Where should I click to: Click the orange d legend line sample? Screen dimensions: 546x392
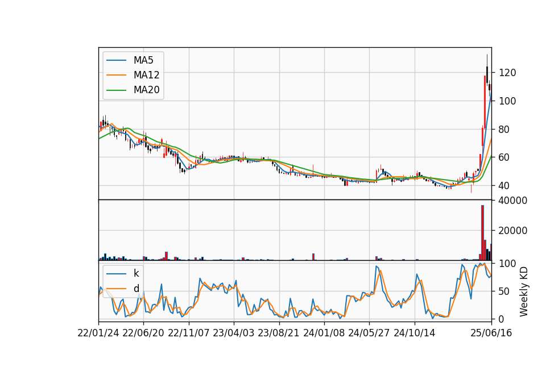point(116,289)
